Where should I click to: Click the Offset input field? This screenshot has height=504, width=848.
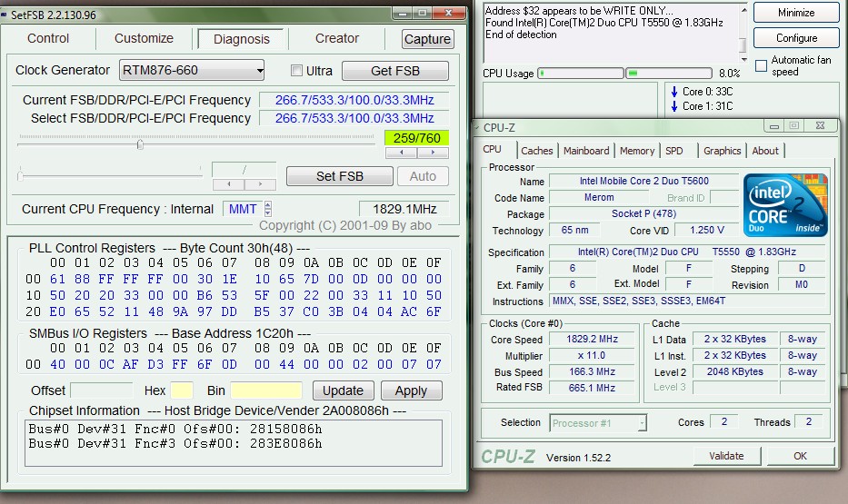[102, 390]
